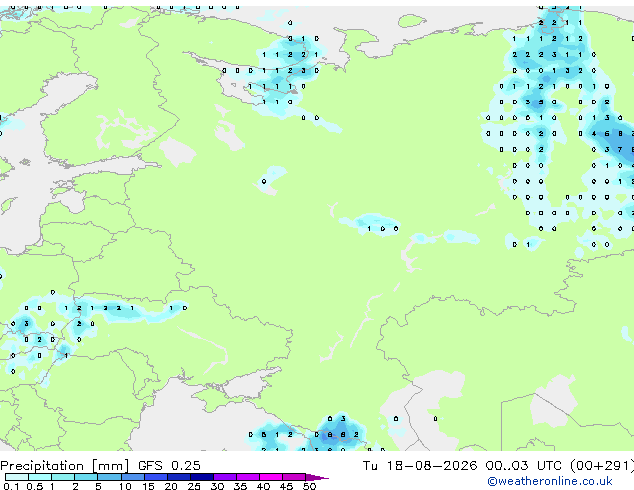Click the GFS 0.25 model label

(169, 466)
